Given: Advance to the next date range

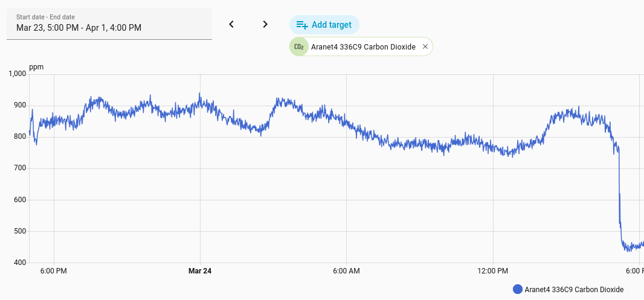Looking at the screenshot, I should point(265,24).
